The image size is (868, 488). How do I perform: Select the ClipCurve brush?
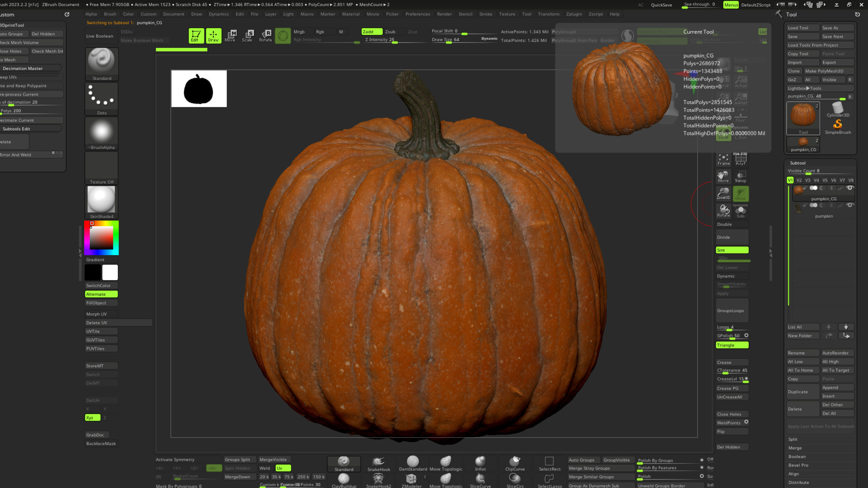click(515, 463)
